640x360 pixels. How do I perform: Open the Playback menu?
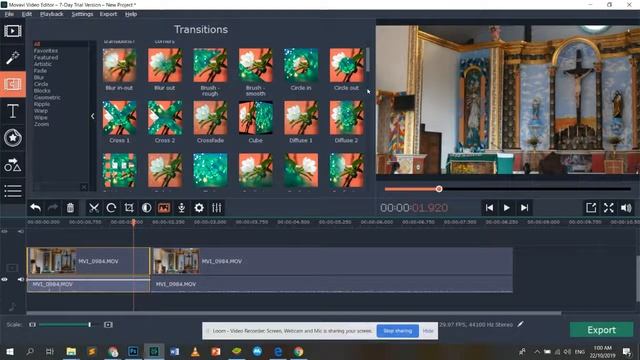click(x=52, y=14)
